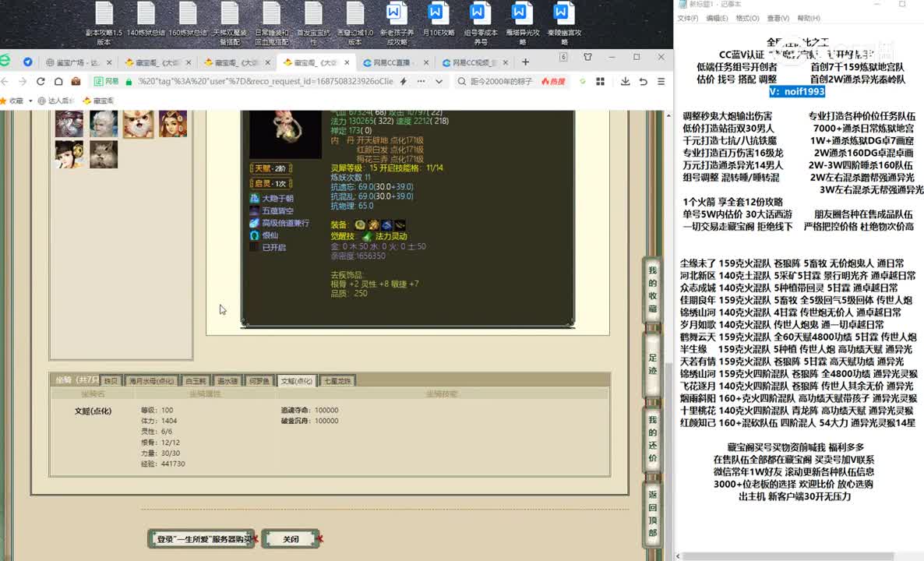This screenshot has height=561, width=924.
Task: Select the 海月水母(点化) mount tab
Action: click(151, 381)
